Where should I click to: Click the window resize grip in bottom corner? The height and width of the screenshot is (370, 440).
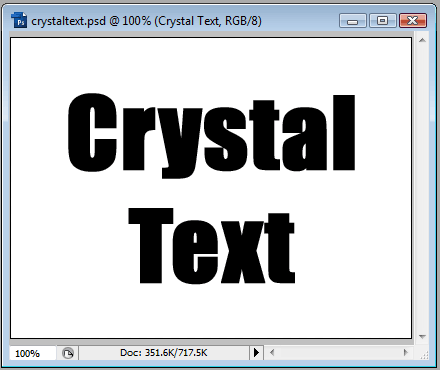point(424,355)
